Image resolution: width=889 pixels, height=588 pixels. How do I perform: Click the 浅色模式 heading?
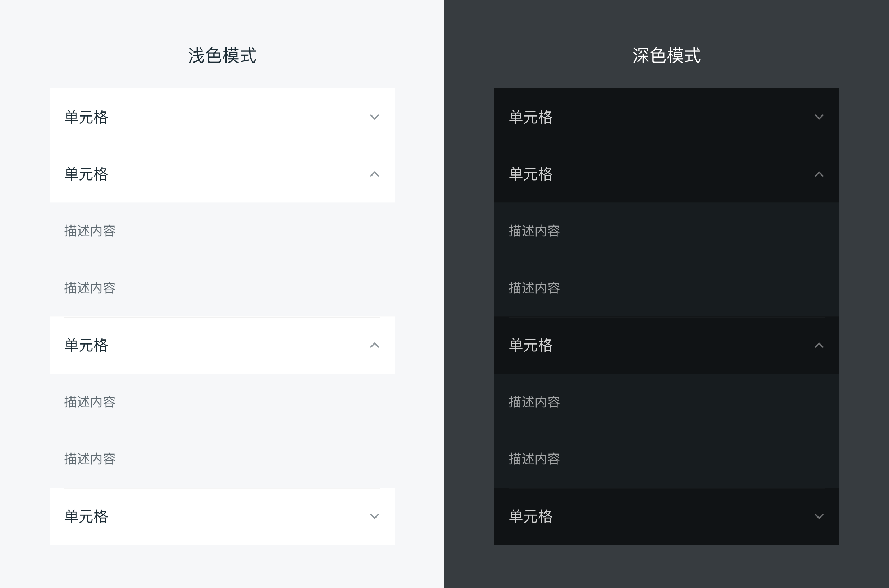(222, 55)
